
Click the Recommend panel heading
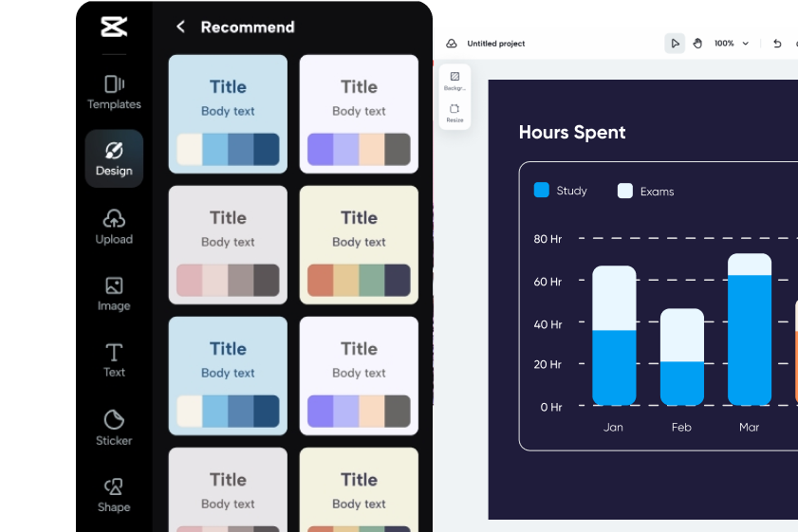point(248,27)
